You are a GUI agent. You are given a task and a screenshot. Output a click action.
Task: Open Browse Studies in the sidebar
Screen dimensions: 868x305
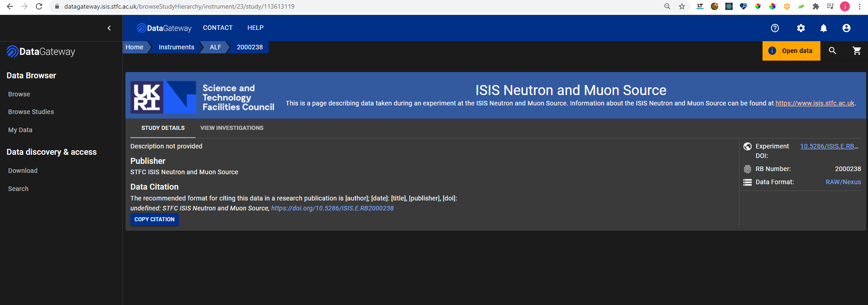(x=31, y=112)
